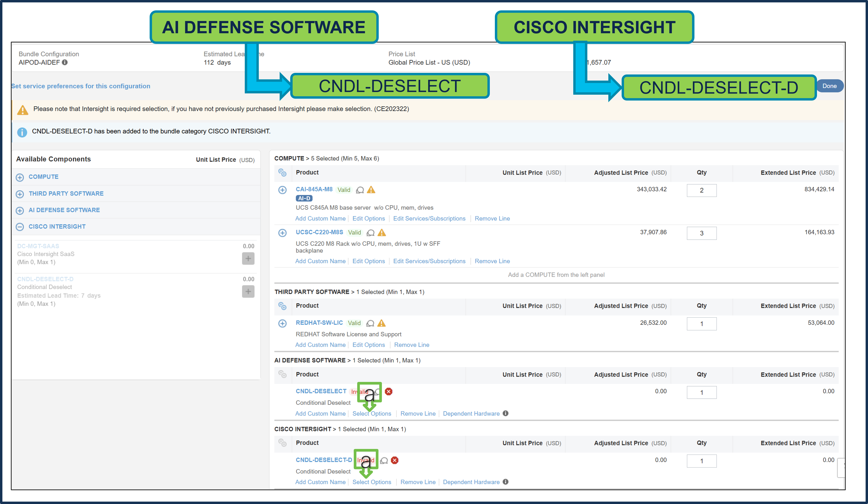
Task: Expand the CAI-845A-M8 line item details
Action: tap(283, 190)
